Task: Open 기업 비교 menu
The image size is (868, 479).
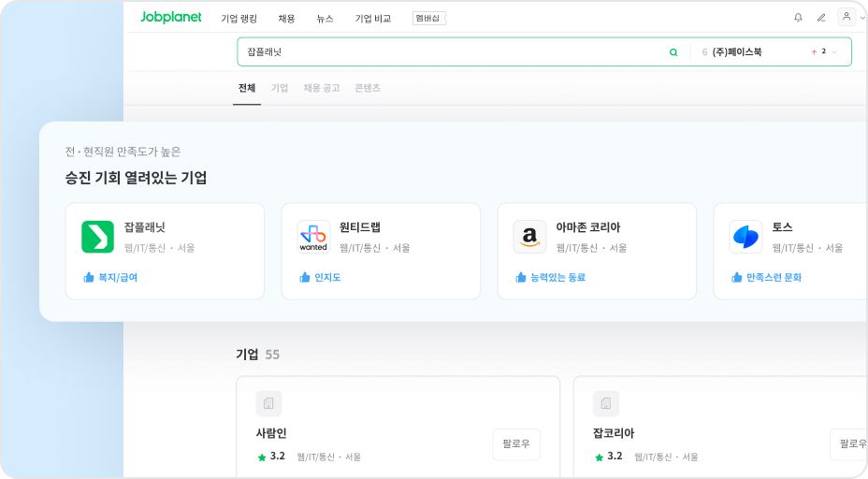Action: [373, 19]
